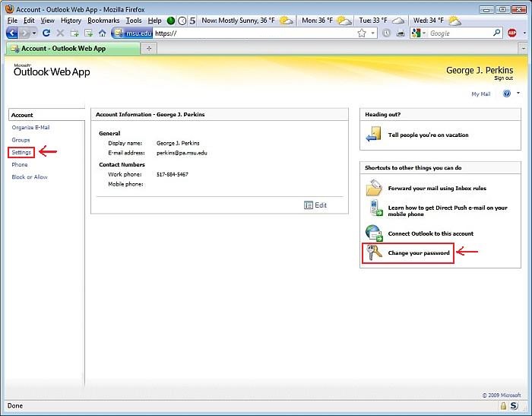This screenshot has width=532, height=416.
Task: Select Account in the left navigation
Action: pyautogui.click(x=22, y=115)
